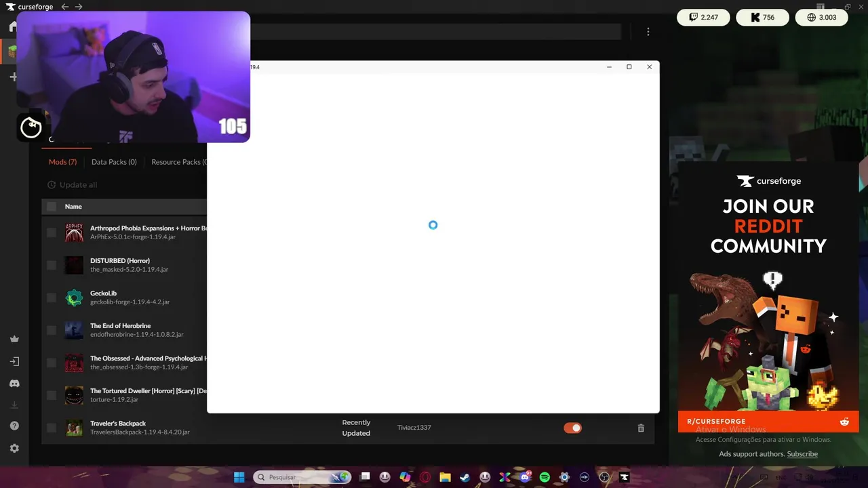Open the Discord icon in CurseForge sidebar

point(14,384)
